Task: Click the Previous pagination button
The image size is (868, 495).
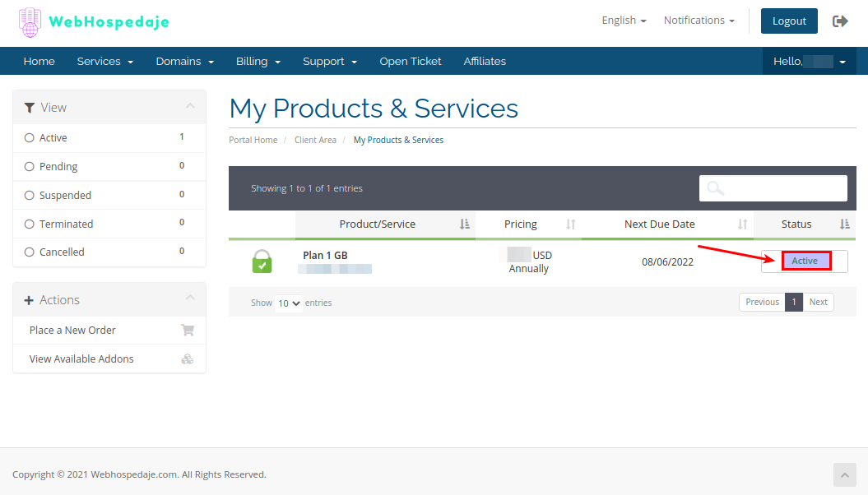Action: click(762, 302)
